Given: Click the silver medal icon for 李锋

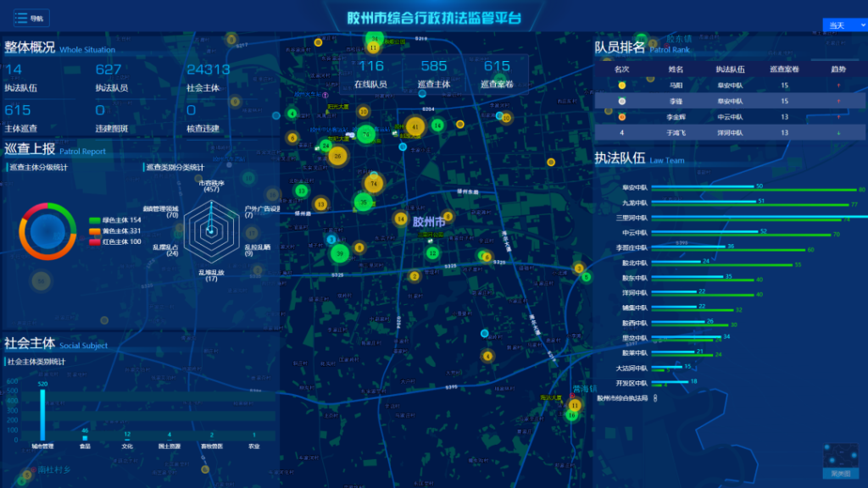Looking at the screenshot, I should pyautogui.click(x=621, y=102).
